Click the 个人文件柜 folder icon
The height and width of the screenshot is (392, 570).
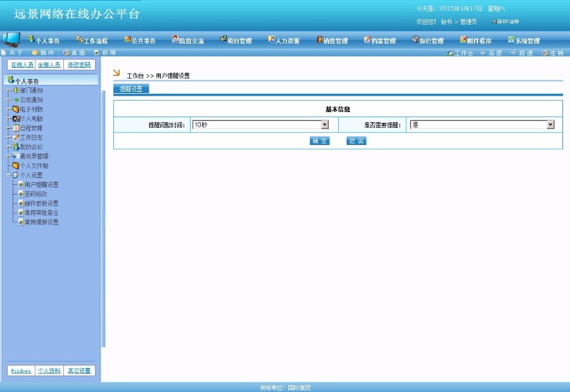point(16,165)
